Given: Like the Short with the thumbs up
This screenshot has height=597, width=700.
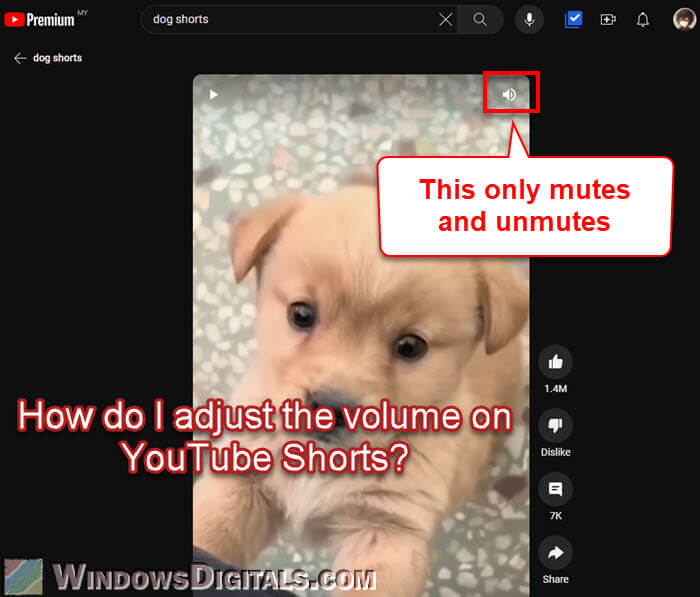Looking at the screenshot, I should tap(555, 362).
